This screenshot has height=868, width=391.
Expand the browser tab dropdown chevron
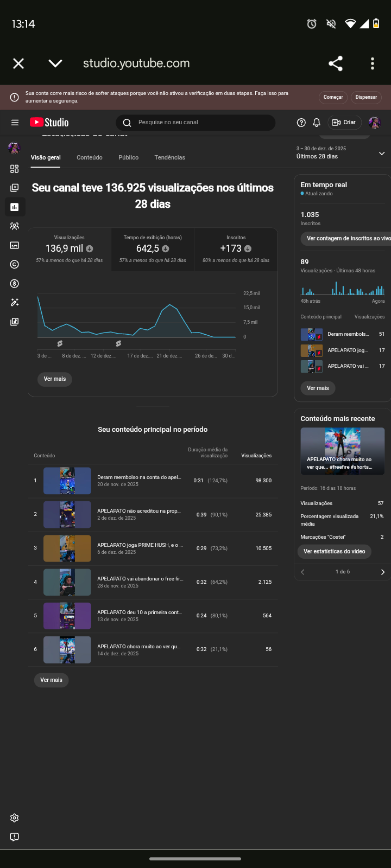55,63
